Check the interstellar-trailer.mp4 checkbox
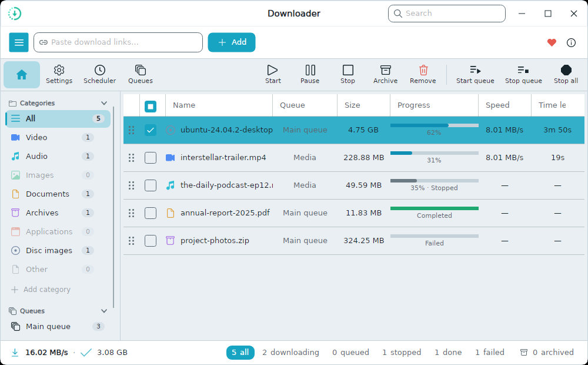Viewport: 588px width, 365px height. point(151,158)
